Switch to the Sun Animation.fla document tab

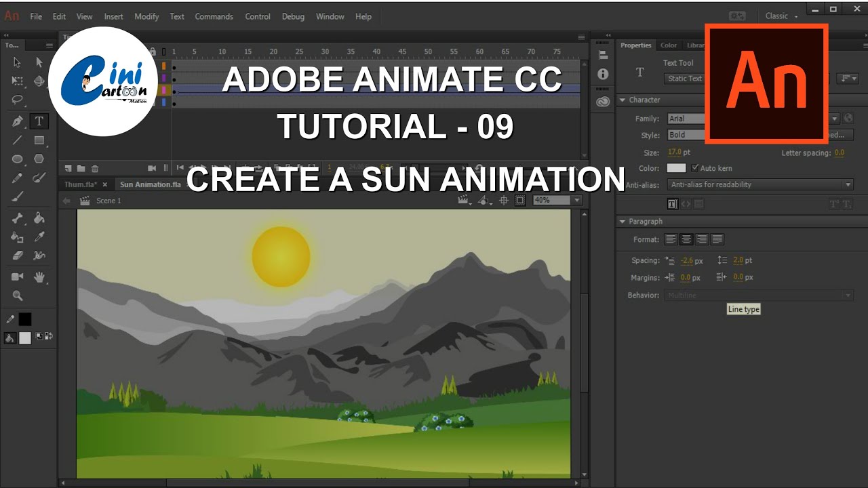151,184
